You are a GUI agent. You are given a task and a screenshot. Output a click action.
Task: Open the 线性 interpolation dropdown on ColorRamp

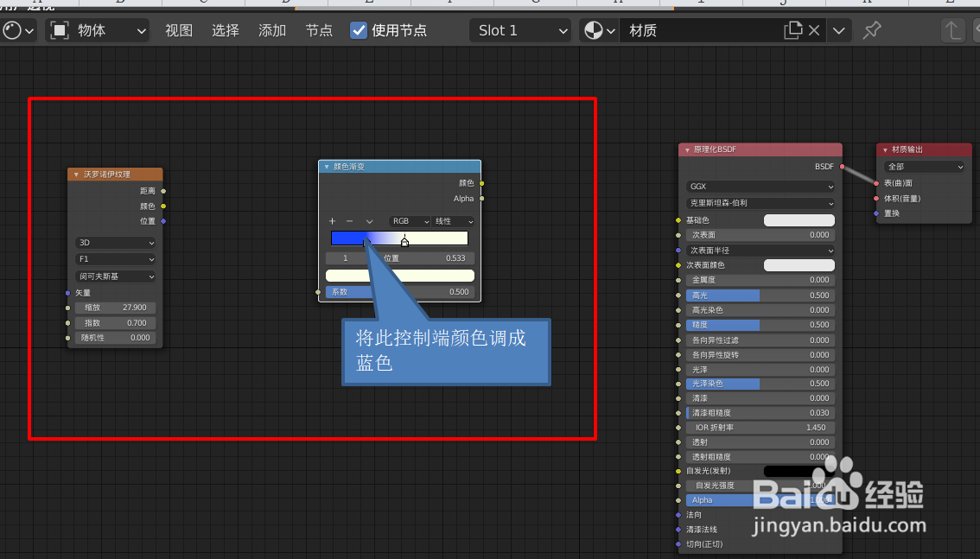point(453,221)
